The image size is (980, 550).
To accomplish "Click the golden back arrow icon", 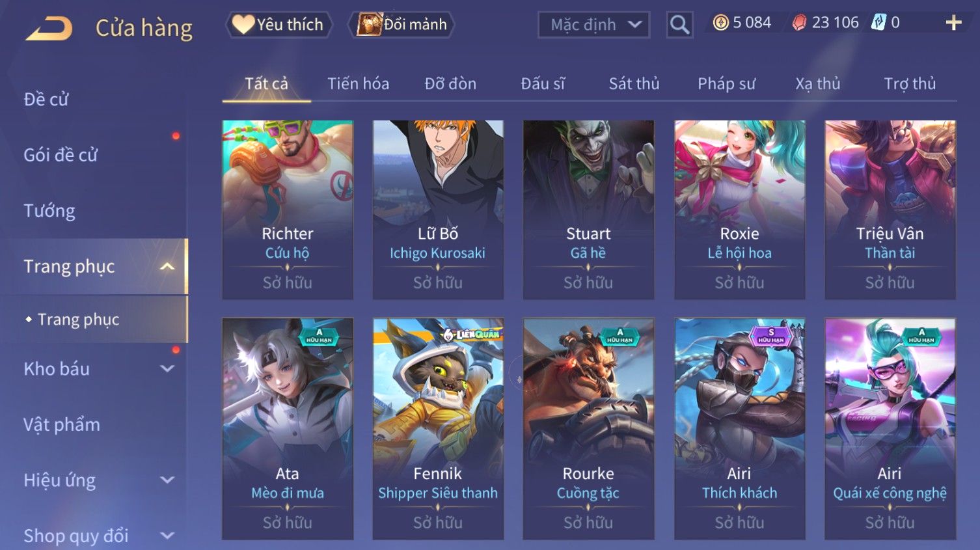I will click(x=49, y=29).
